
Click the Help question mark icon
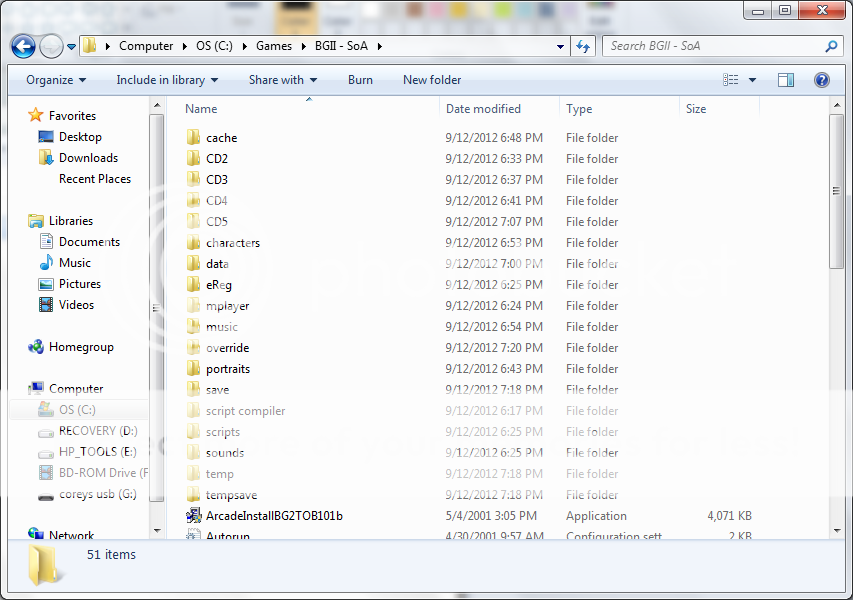tap(821, 80)
